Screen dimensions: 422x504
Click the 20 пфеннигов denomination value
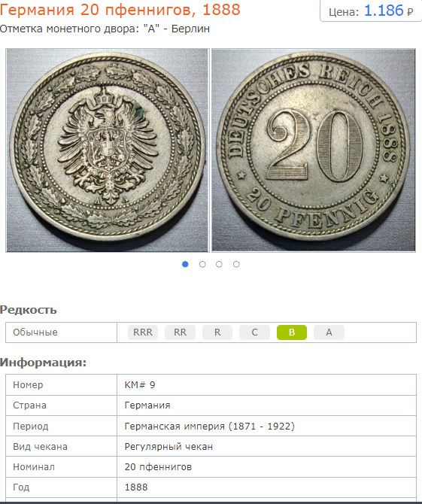click(158, 466)
